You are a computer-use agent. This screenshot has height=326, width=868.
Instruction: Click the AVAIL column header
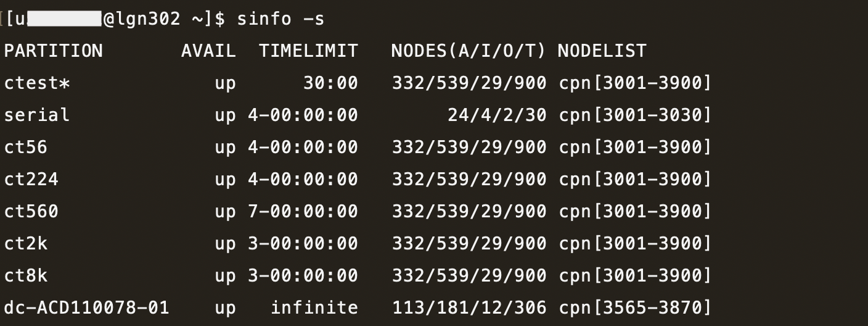[x=208, y=51]
